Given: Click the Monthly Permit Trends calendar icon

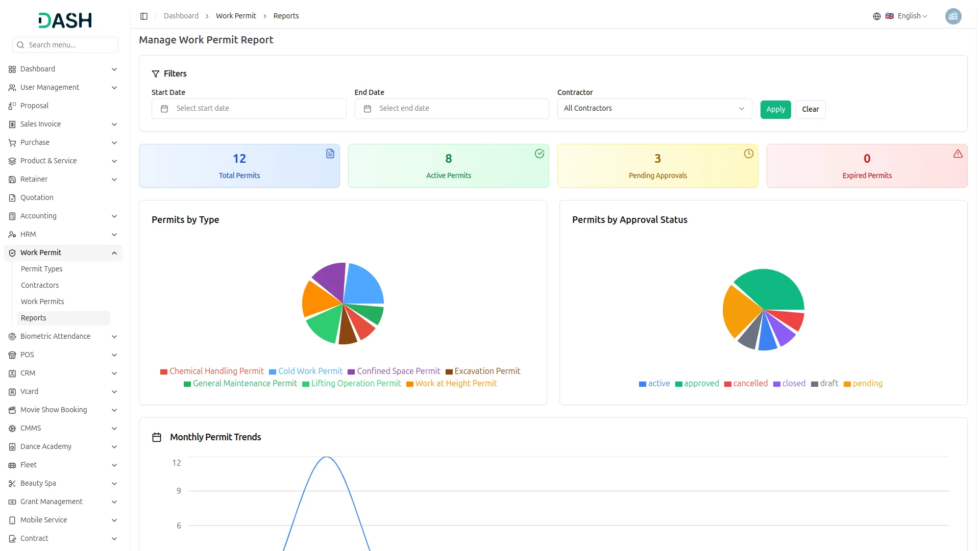Looking at the screenshot, I should click(157, 437).
